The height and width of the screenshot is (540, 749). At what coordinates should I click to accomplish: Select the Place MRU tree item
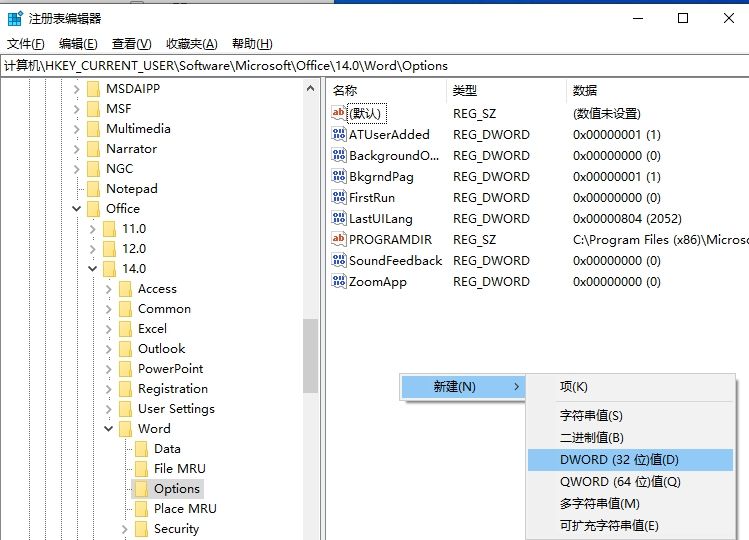[185, 509]
